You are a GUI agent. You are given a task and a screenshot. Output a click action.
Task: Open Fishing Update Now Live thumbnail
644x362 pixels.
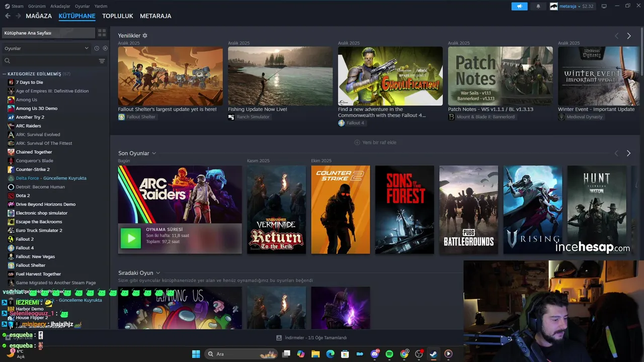tap(280, 76)
